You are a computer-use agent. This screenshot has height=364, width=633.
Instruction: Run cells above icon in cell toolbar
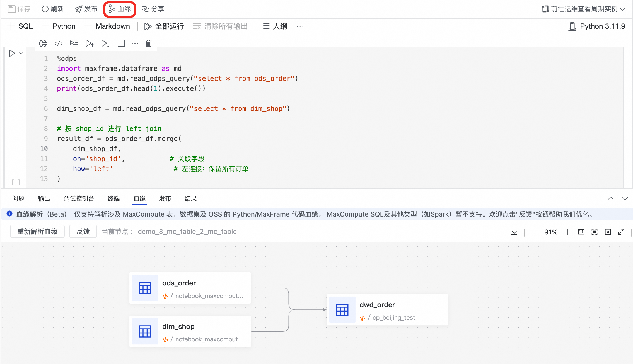[x=90, y=43]
